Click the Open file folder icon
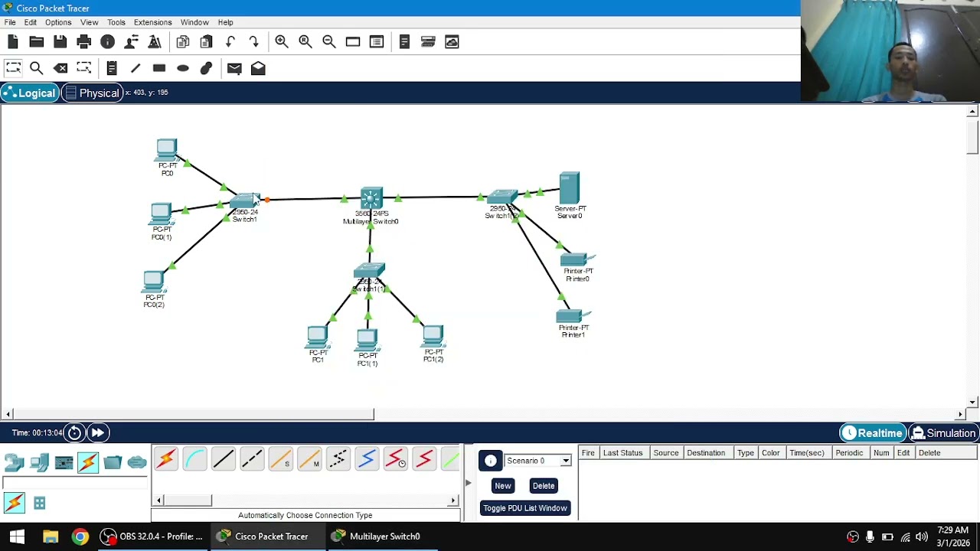The image size is (980, 551). pyautogui.click(x=37, y=42)
